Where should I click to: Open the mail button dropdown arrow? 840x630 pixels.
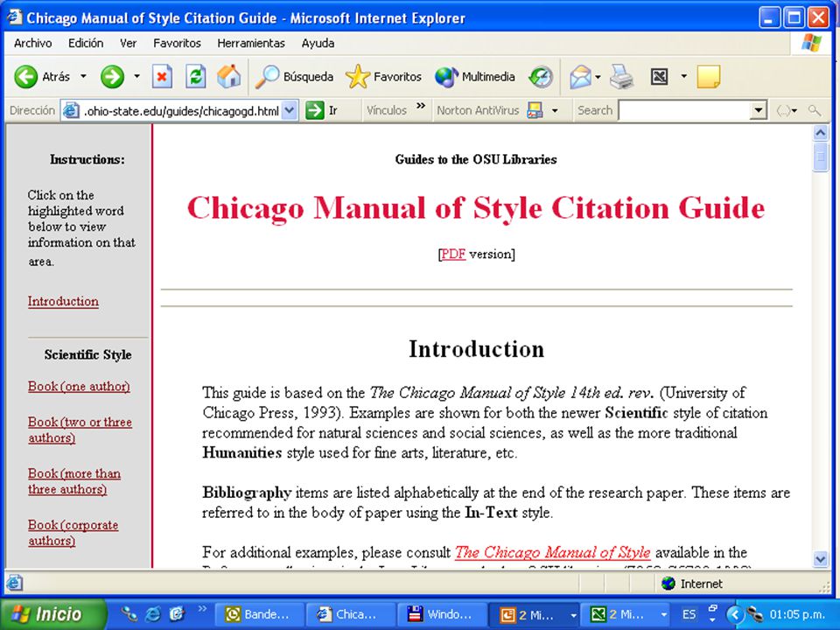(x=598, y=78)
